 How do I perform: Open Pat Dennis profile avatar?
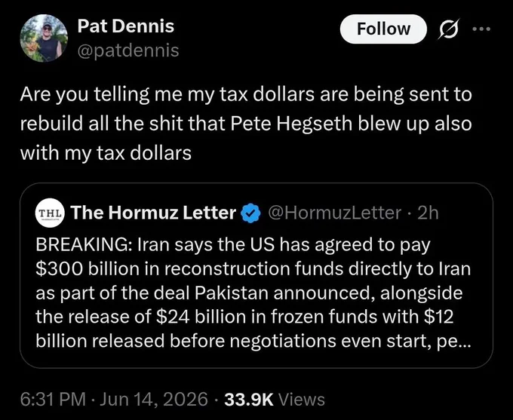coord(44,38)
